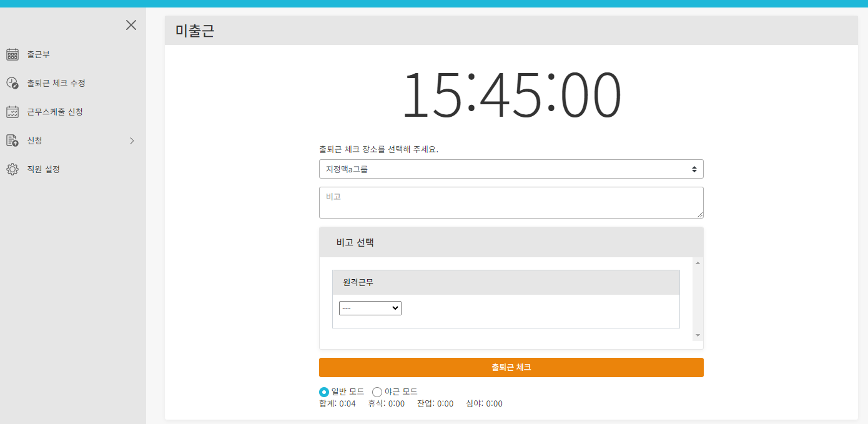Open the 원격근무 select dropdown
The image size is (868, 424).
pyautogui.click(x=370, y=308)
